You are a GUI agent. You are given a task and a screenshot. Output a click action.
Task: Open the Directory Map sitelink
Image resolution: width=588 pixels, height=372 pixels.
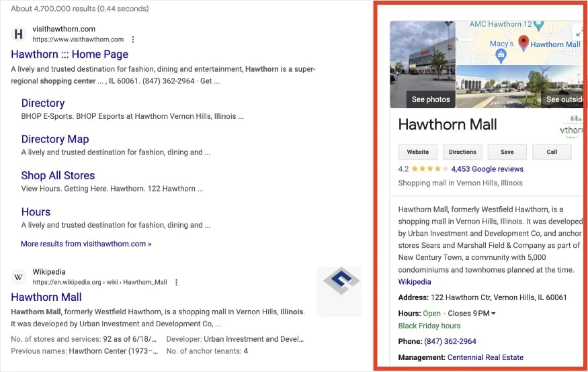[55, 139]
